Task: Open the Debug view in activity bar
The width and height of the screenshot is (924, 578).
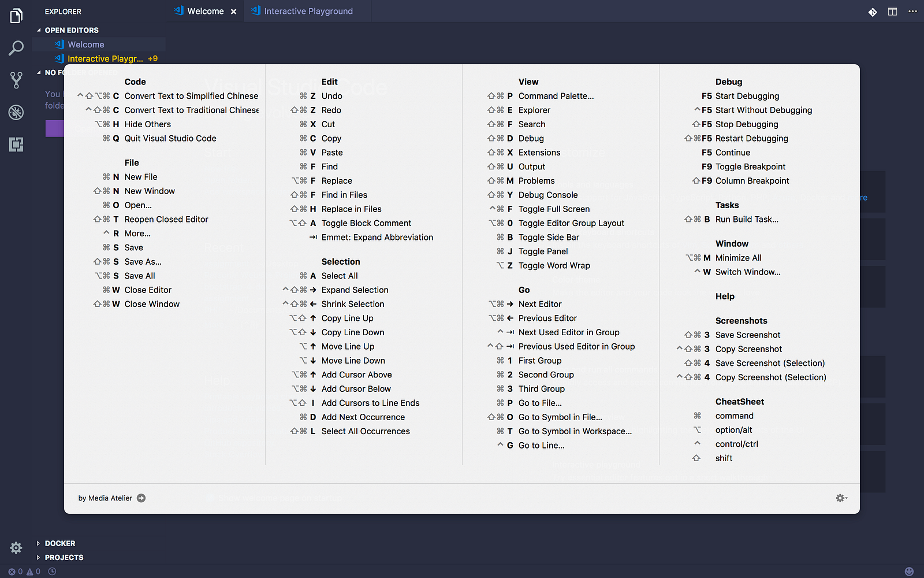Action: point(16,112)
